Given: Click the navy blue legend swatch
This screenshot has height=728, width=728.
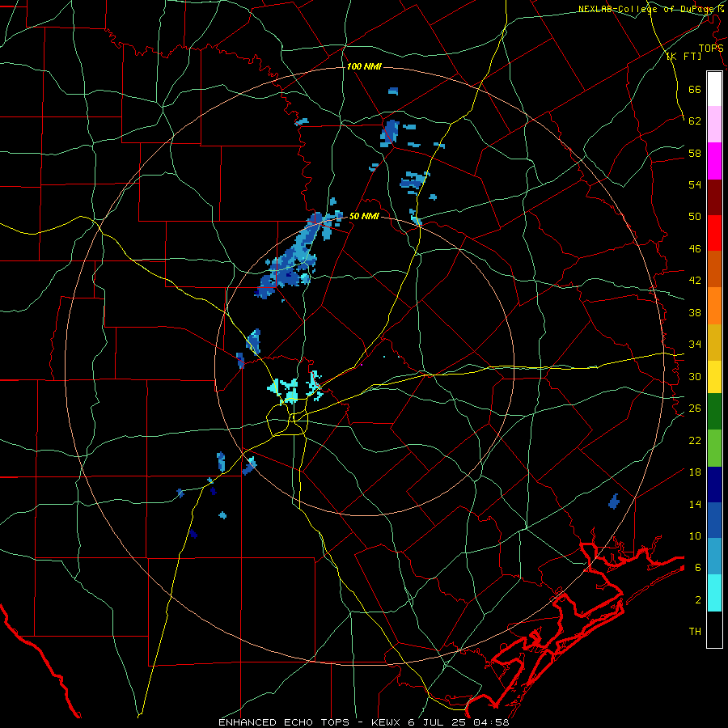Looking at the screenshot, I should point(714,485).
